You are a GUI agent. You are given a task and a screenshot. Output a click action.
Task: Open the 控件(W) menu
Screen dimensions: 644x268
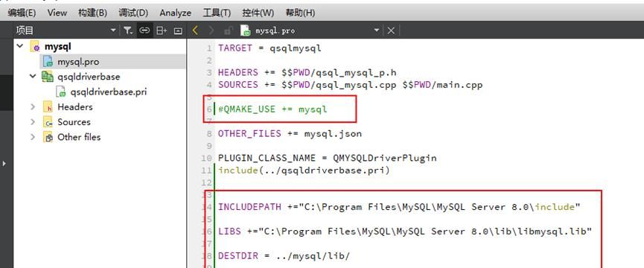(258, 13)
